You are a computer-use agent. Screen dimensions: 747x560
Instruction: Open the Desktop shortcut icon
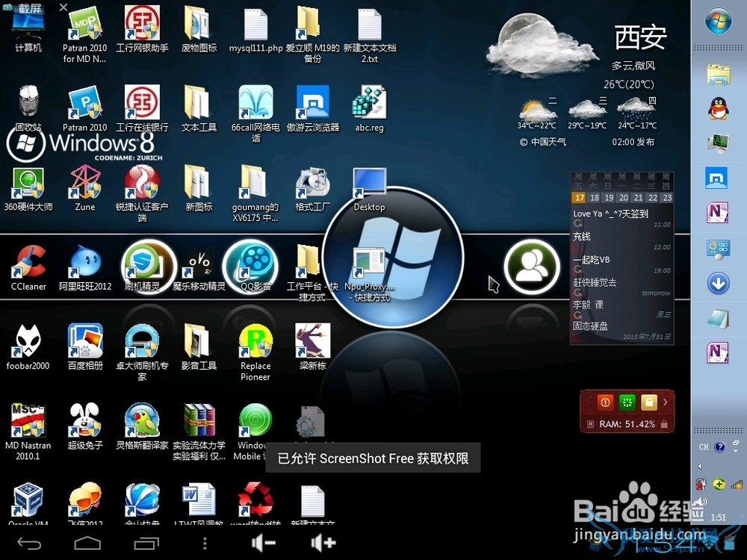point(369,189)
